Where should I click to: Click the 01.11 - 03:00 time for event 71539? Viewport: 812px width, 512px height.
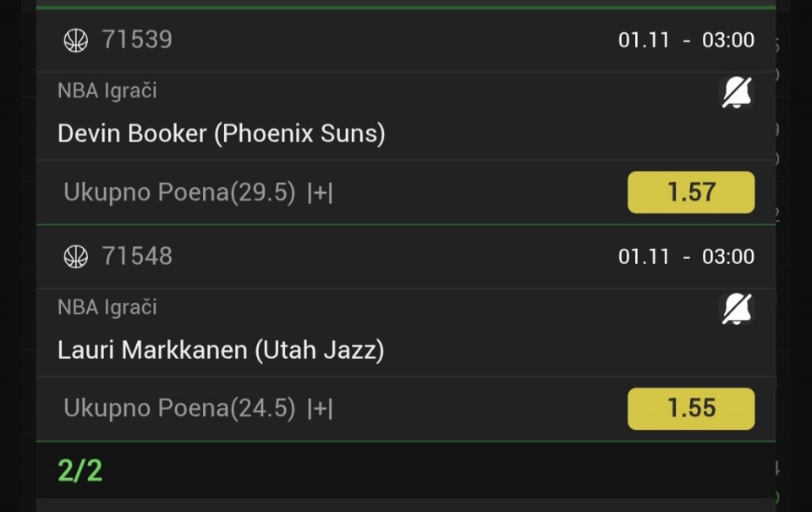686,40
